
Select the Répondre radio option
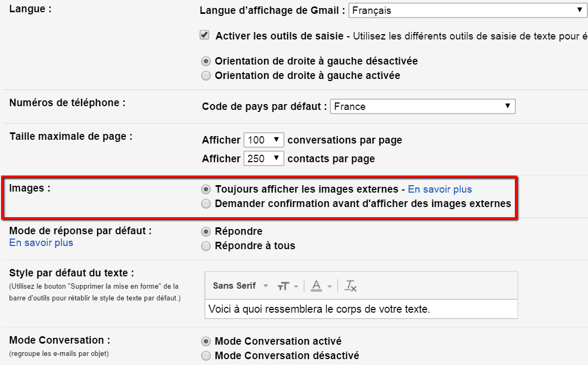[x=206, y=232]
